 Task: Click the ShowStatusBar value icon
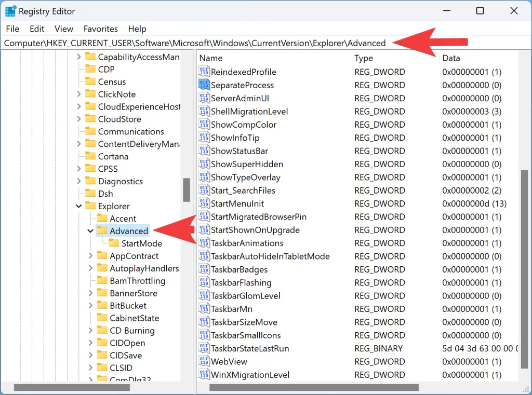[x=204, y=151]
